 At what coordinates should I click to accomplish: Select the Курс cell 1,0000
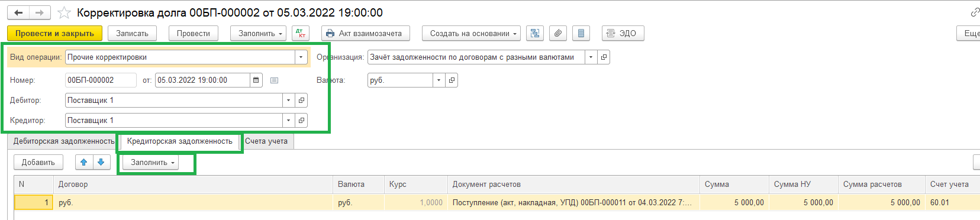(416, 202)
